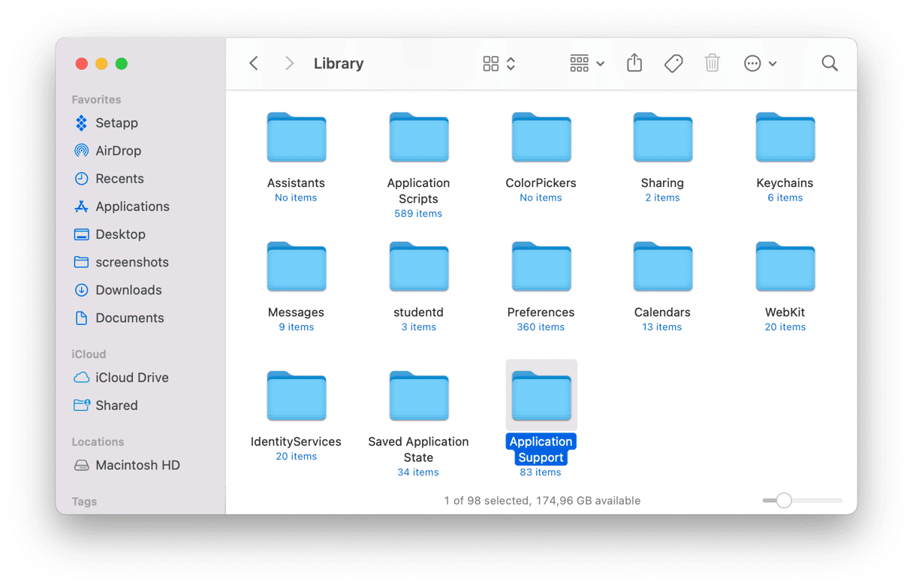913x588 pixels.
Task: Open the More actions ellipsis icon
Action: 752,64
